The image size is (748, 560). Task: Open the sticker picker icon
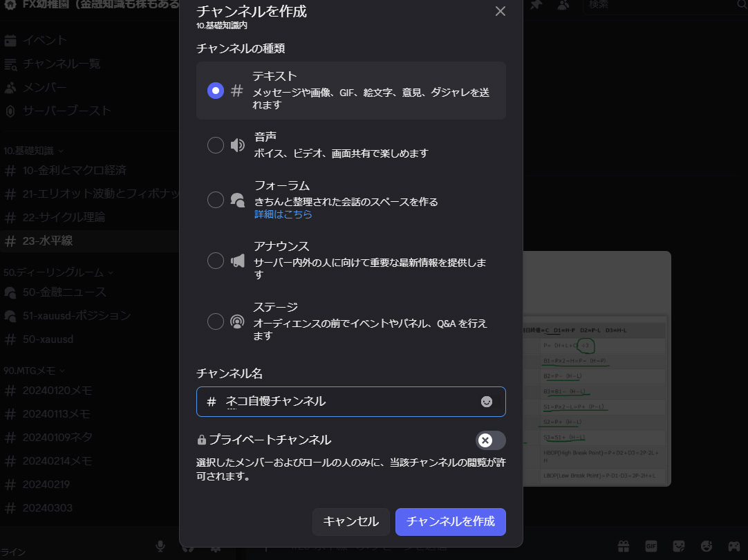(x=678, y=545)
